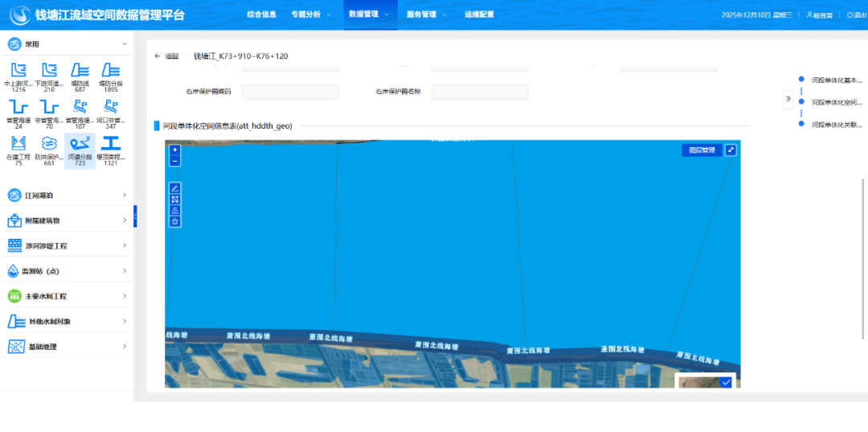Collapse the left sidebar handle

[135, 216]
